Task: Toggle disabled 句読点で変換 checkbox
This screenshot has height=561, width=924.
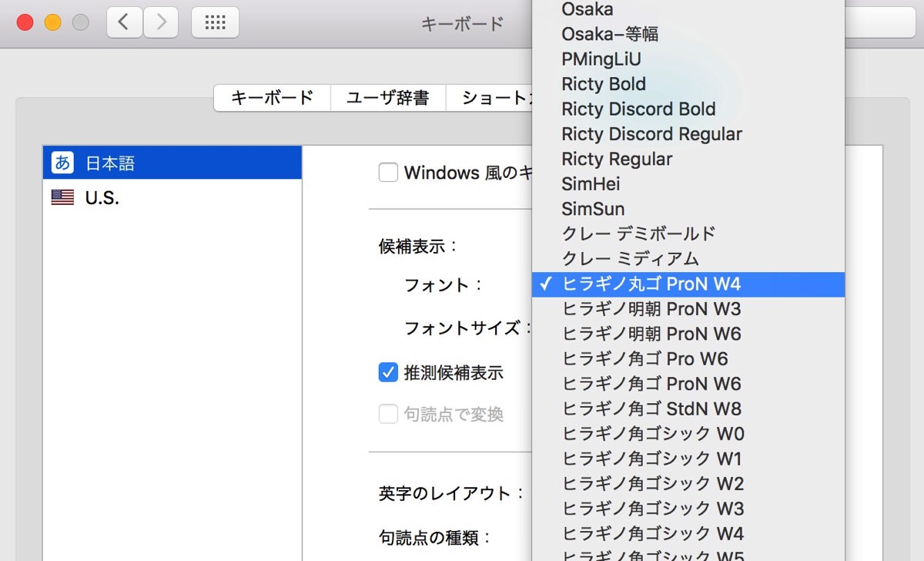Action: 388,415
